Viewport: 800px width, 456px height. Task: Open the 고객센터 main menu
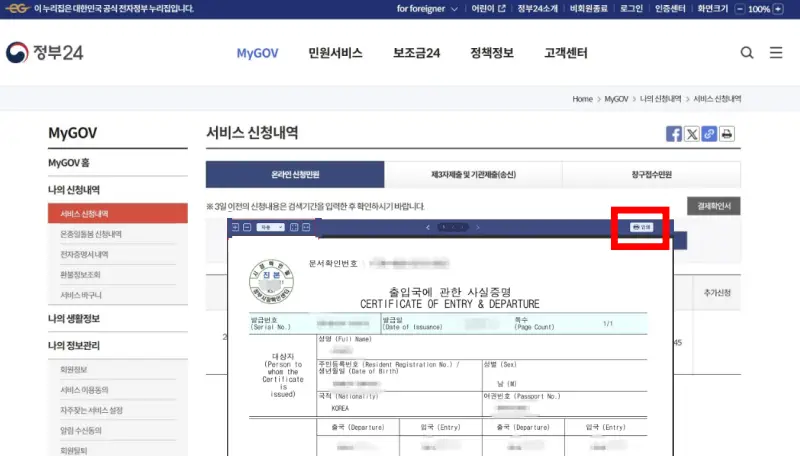566,53
